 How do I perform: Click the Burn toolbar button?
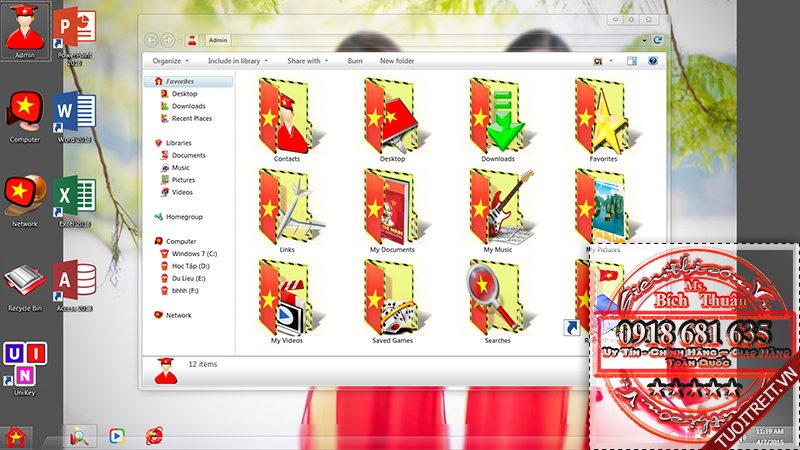click(355, 61)
